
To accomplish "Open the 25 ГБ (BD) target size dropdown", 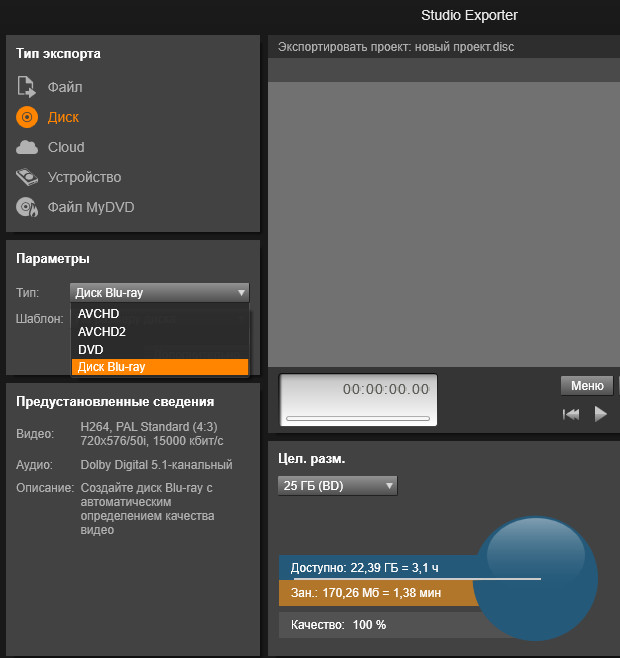I will [337, 486].
